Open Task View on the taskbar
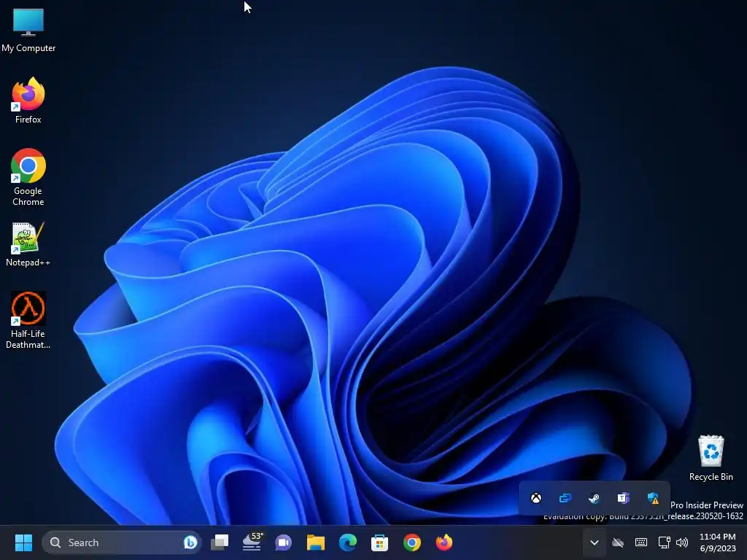Image resolution: width=747 pixels, height=560 pixels. click(220, 542)
